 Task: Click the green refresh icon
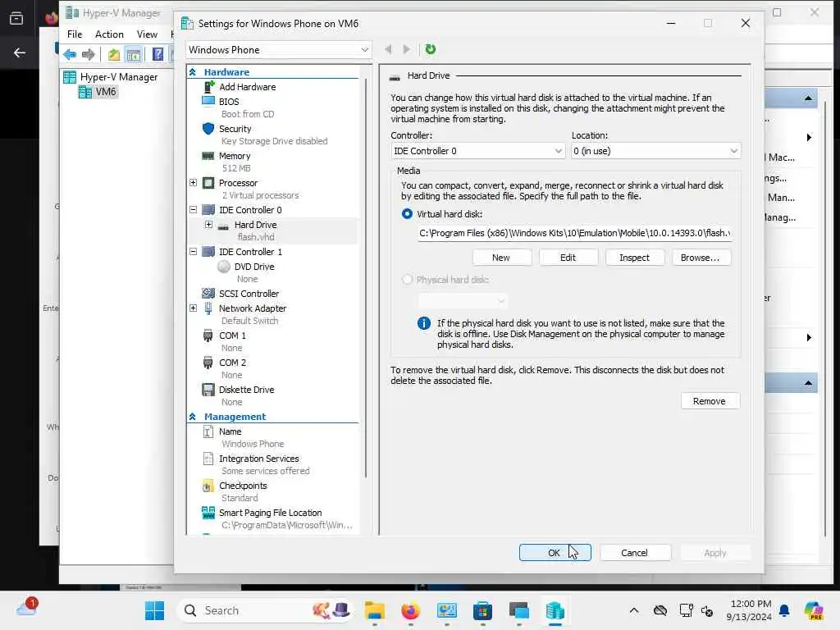coord(430,49)
